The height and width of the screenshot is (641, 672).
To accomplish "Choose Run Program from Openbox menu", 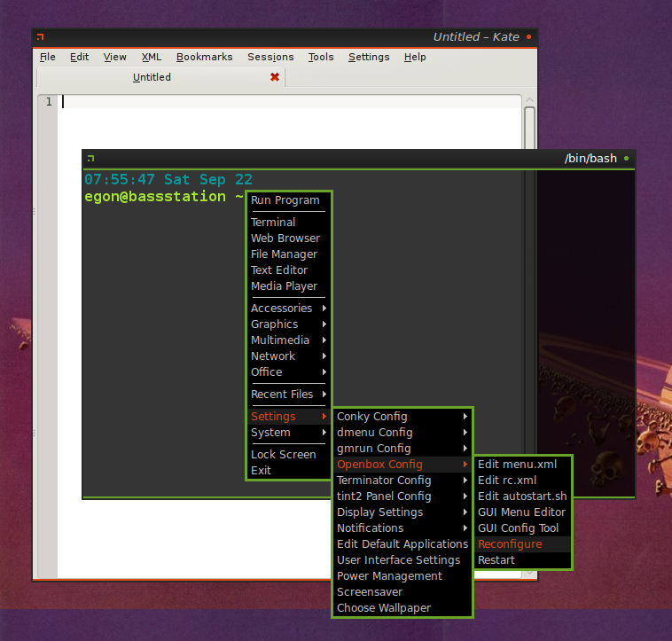I will [288, 200].
